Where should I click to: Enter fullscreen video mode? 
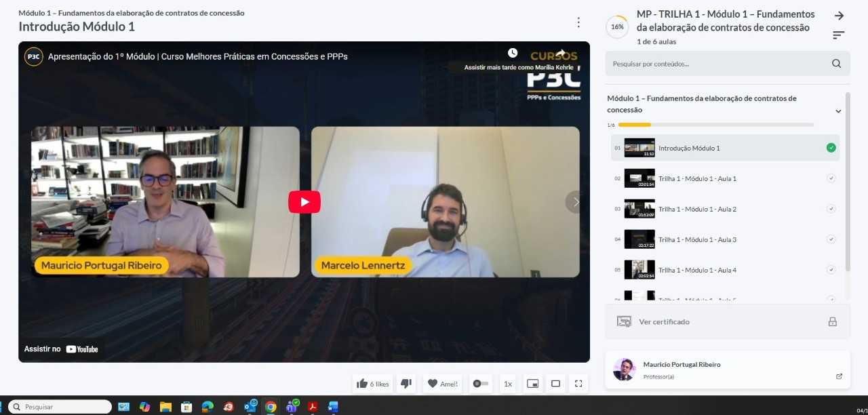pos(578,384)
